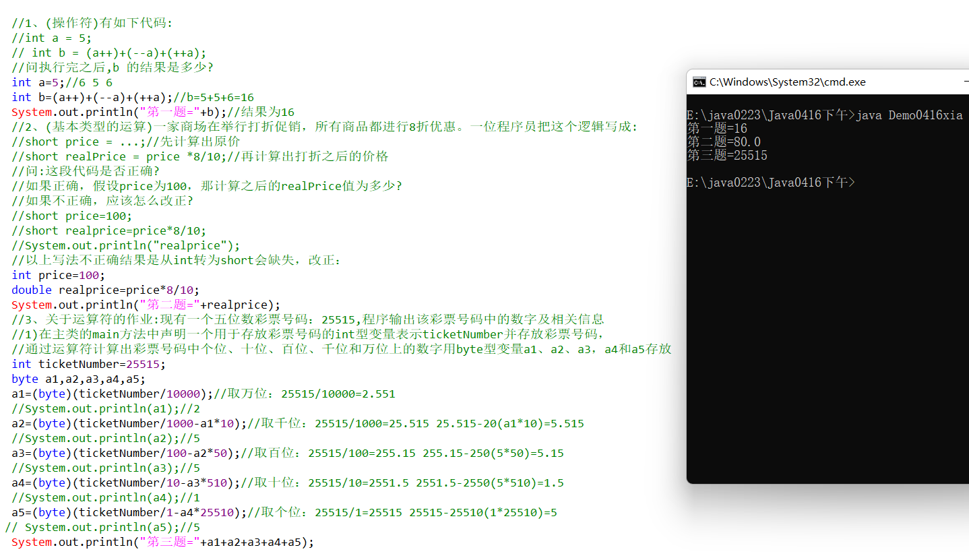Place cursor on "int price=100;" code line

[59, 275]
